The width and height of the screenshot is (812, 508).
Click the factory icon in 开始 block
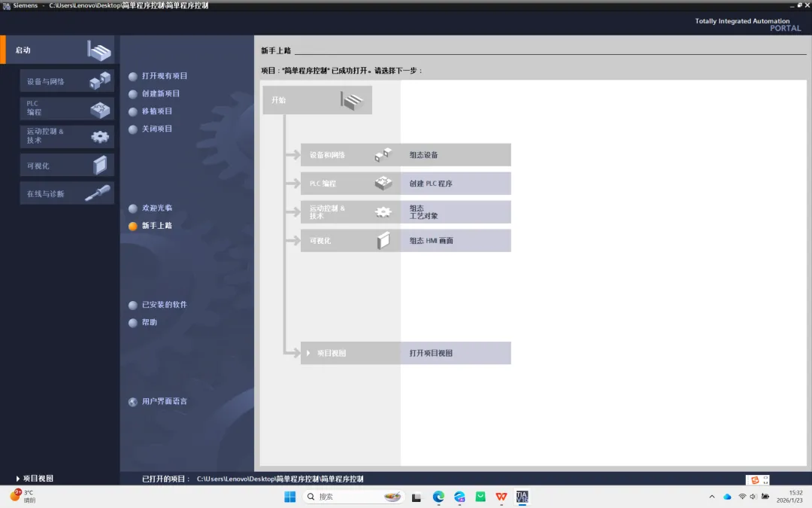tap(352, 101)
